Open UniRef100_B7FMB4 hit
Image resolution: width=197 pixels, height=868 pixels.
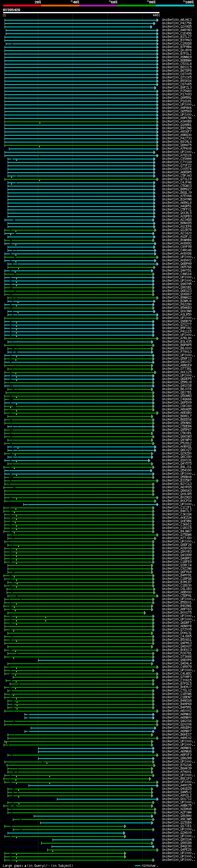177,47
